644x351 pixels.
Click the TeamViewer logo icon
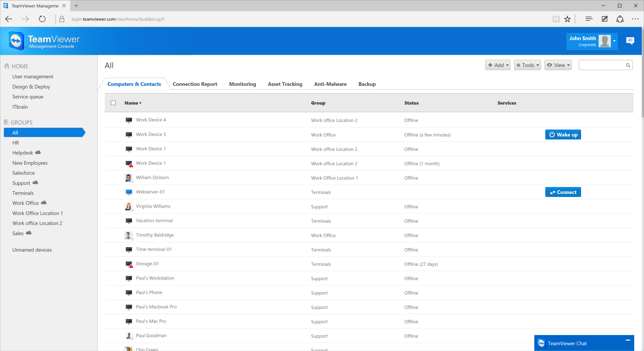[16, 41]
